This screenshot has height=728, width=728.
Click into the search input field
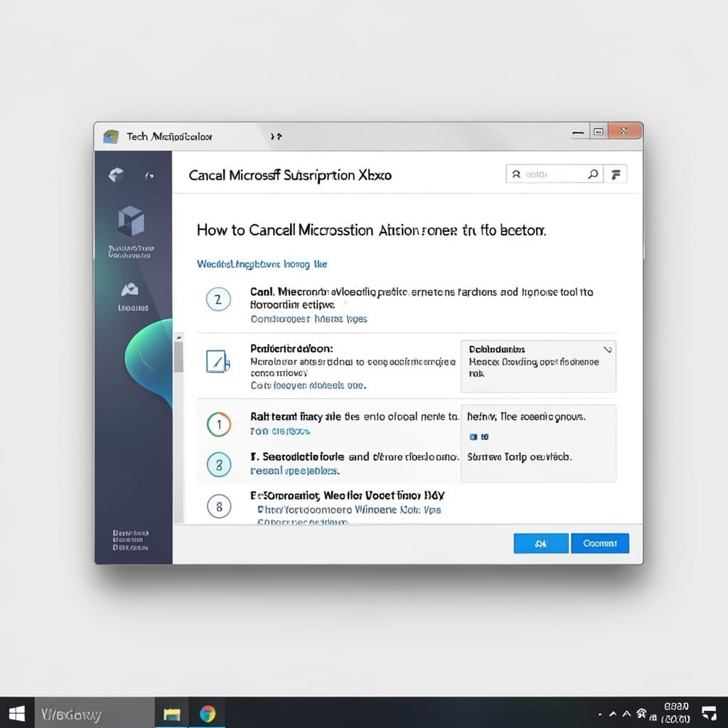[x=555, y=174]
